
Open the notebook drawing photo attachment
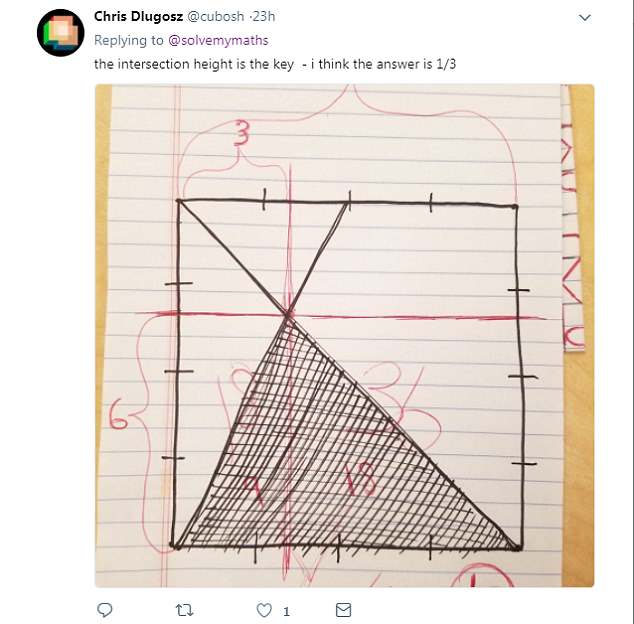[344, 335]
